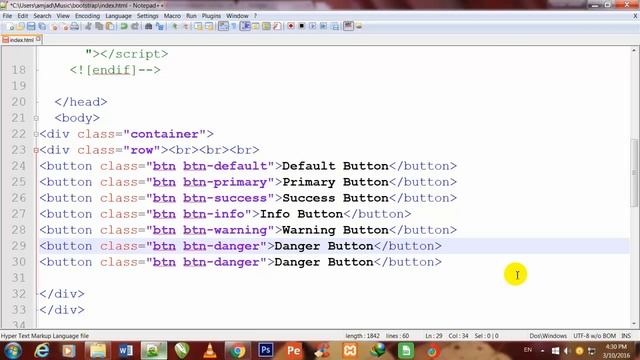Stop macro recording with black square icon

(302, 27)
